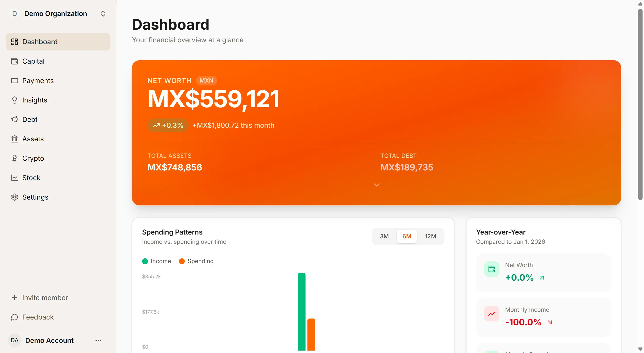
Task: Open the Assets page
Action: 58,139
